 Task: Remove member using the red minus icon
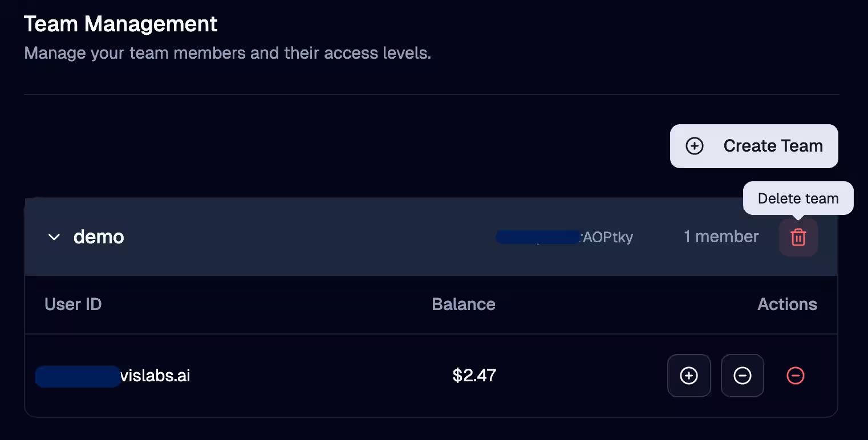pos(796,376)
